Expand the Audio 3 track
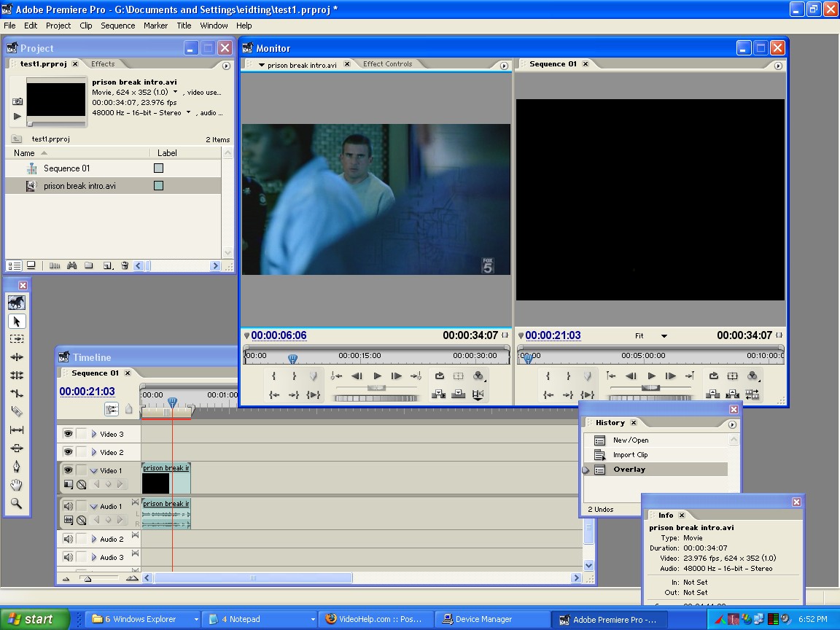 coord(94,557)
